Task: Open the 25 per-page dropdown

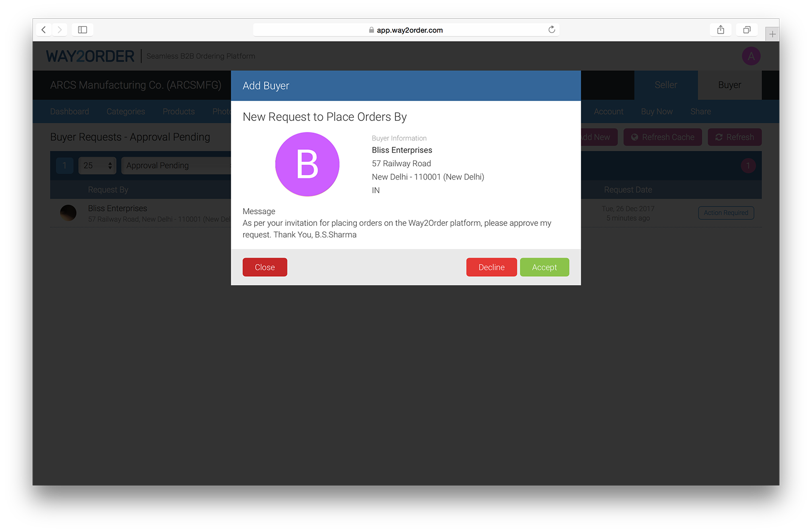Action: [x=97, y=165]
